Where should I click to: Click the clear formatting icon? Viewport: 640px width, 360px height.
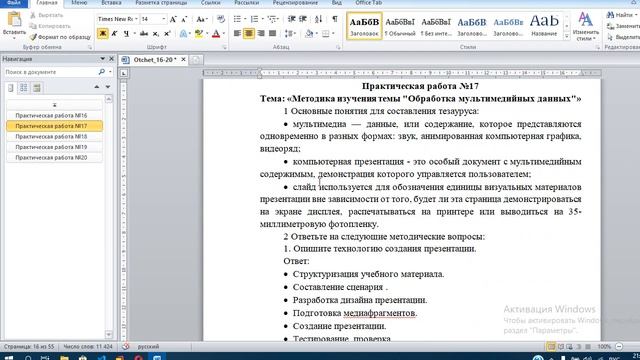click(x=221, y=19)
